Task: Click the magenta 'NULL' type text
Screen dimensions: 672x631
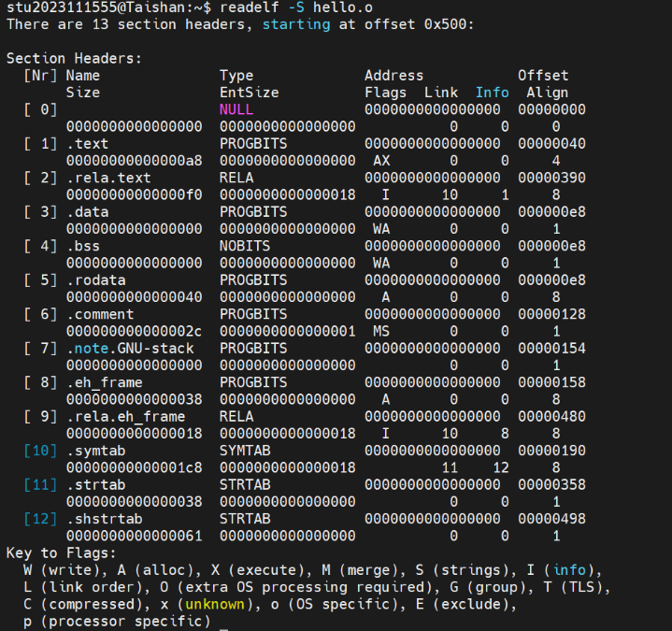Action: click(236, 109)
